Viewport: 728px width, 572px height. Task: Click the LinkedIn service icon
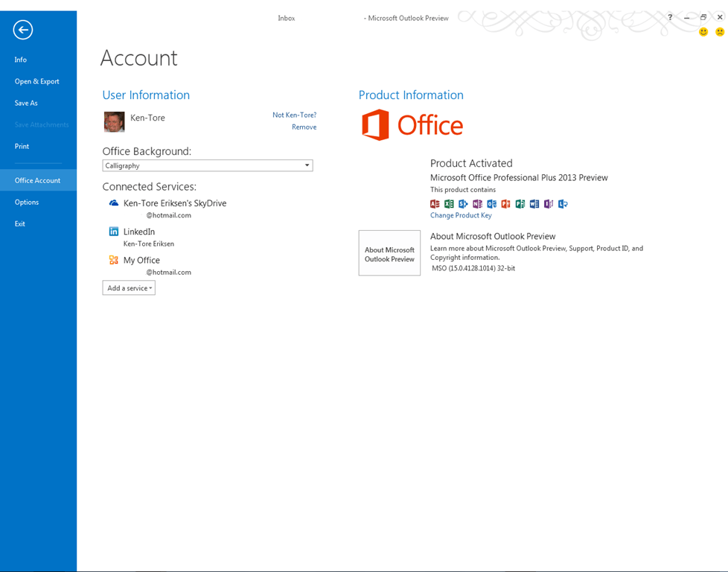pyautogui.click(x=114, y=231)
